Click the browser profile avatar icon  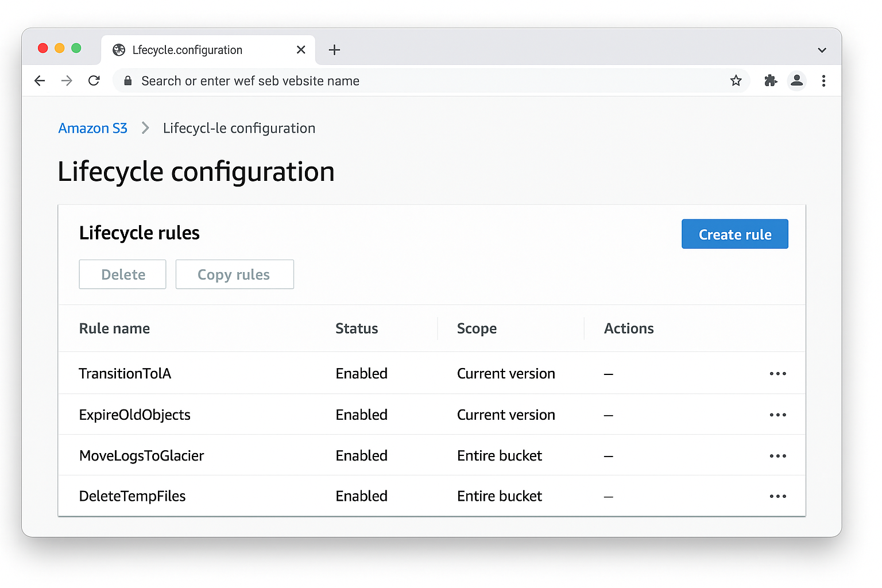797,80
